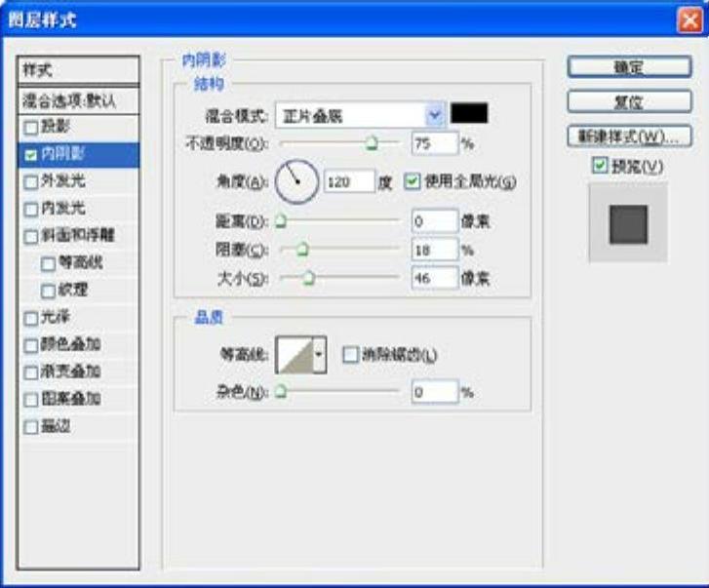Click the angle dial control
This screenshot has width=709, height=588.
click(x=297, y=181)
